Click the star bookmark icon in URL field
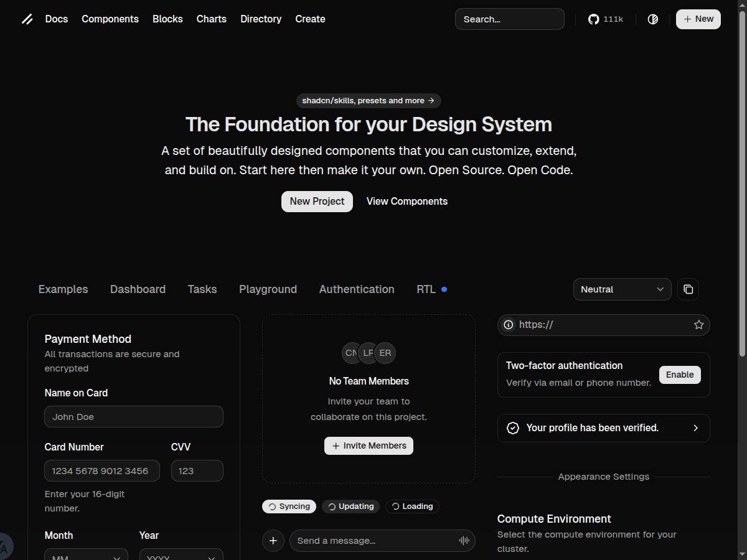 (x=698, y=325)
